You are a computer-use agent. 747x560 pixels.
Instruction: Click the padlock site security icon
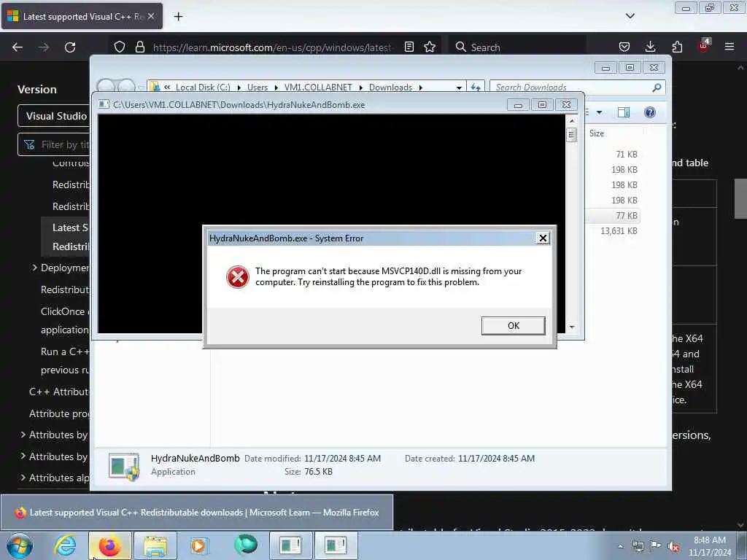click(139, 47)
